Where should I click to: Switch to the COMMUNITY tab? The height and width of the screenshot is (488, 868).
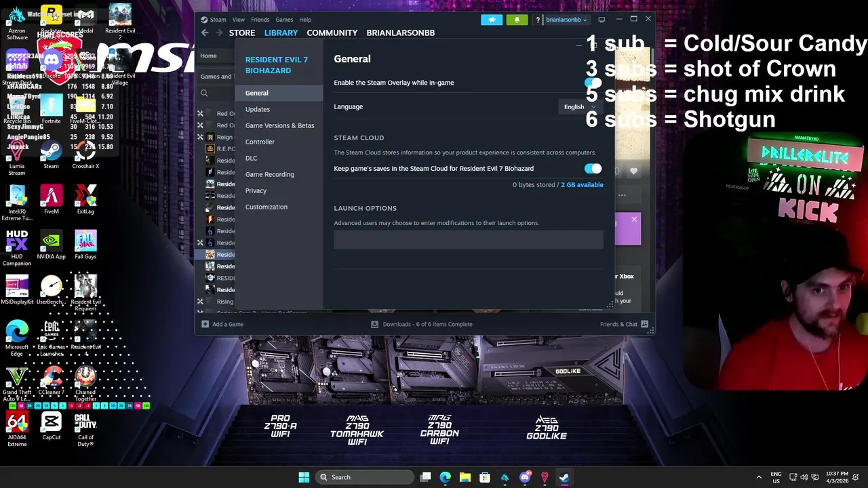click(332, 33)
